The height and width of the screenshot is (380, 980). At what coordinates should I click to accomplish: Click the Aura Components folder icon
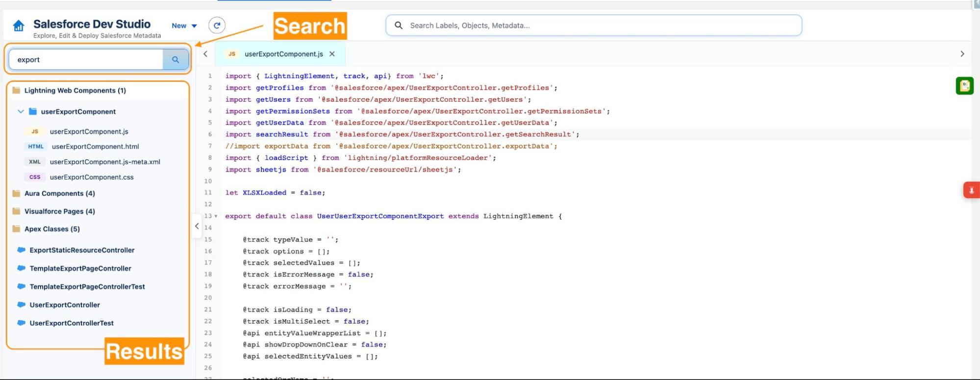coord(16,193)
